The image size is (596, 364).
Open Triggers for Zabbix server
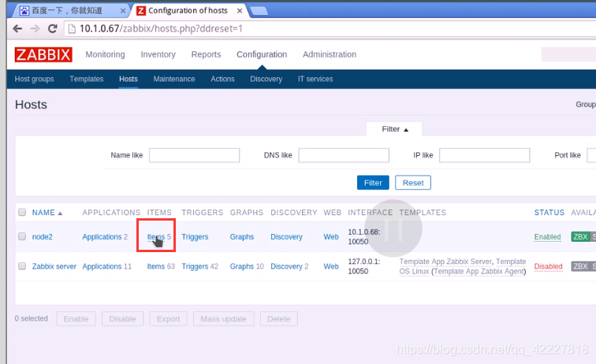tap(195, 266)
